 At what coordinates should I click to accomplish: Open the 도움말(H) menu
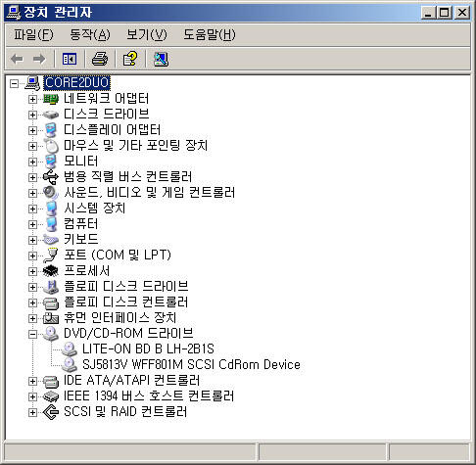click(x=210, y=34)
